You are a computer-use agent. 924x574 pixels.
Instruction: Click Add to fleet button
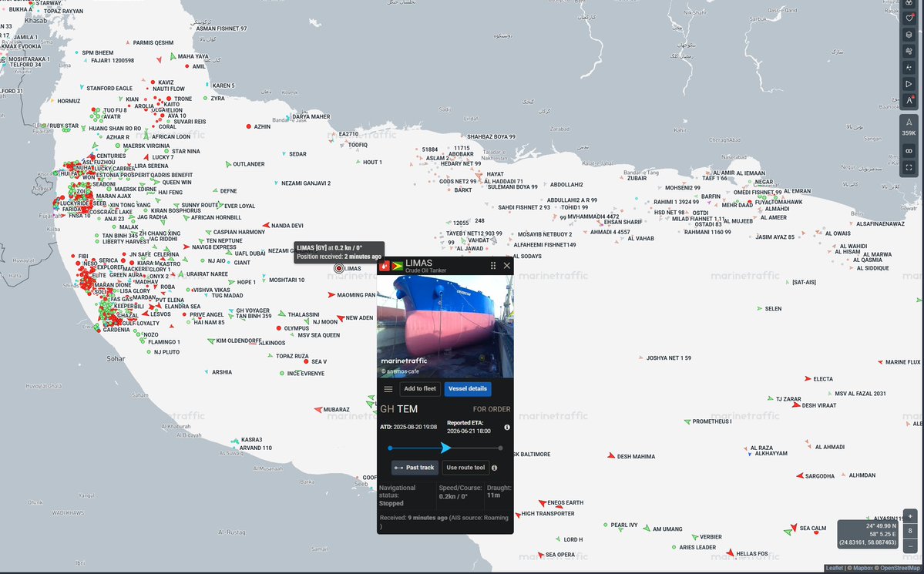(420, 389)
